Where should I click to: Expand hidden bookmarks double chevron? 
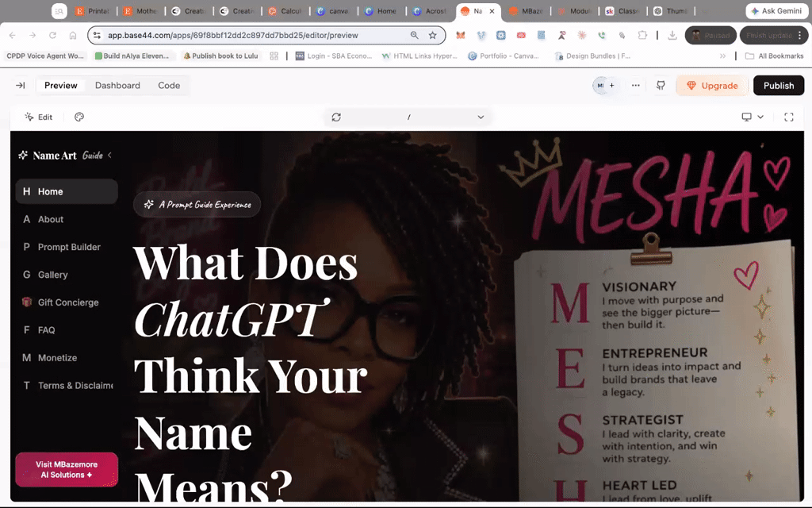722,56
